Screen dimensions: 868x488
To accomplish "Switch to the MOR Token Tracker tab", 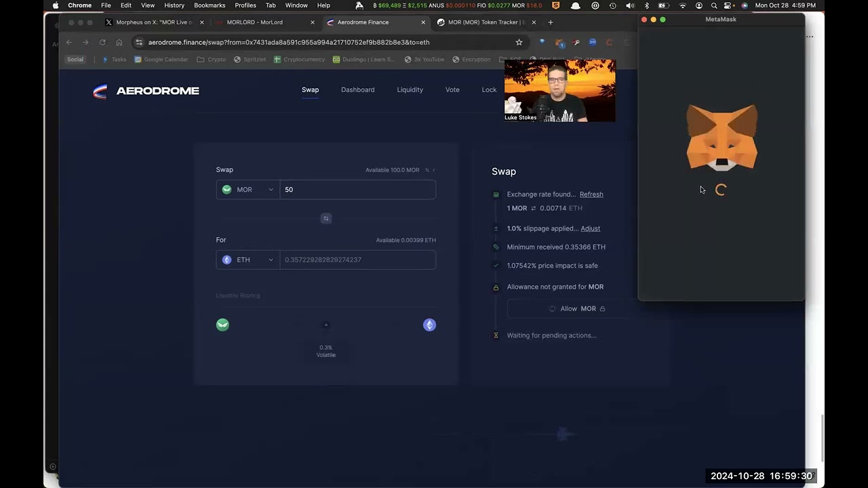I will (x=486, y=22).
